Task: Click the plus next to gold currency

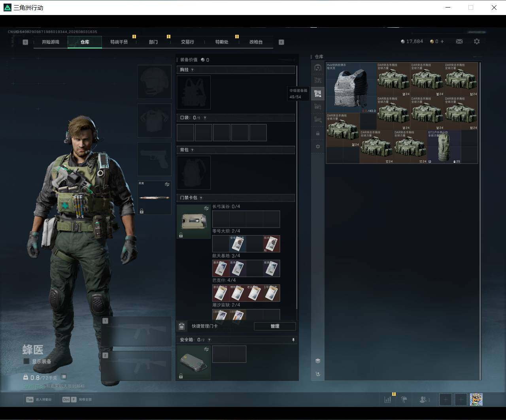Action: pos(442,41)
